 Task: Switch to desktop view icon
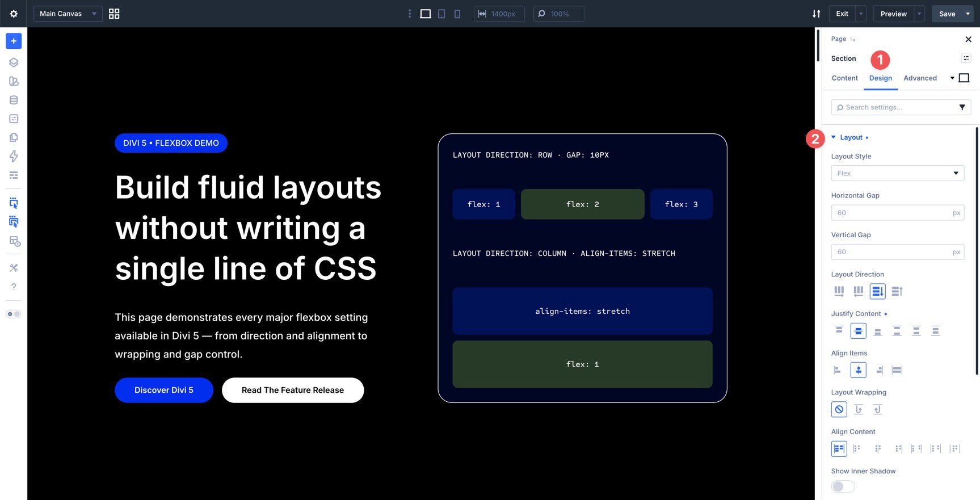426,14
